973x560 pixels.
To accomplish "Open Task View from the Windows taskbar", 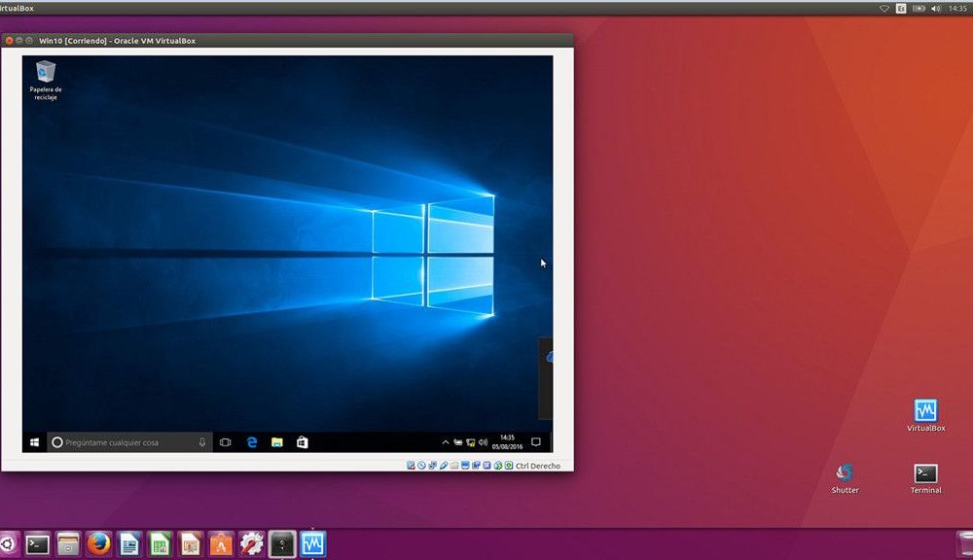I will pyautogui.click(x=227, y=442).
